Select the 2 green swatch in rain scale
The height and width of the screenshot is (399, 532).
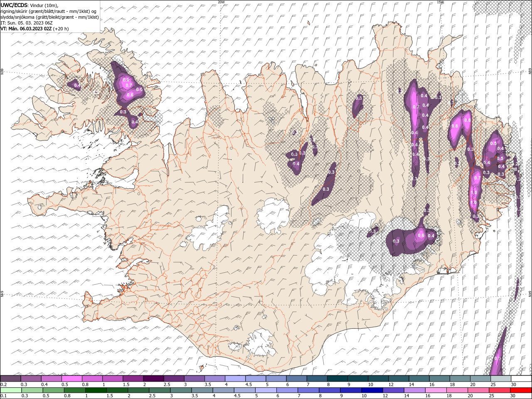tap(138, 390)
